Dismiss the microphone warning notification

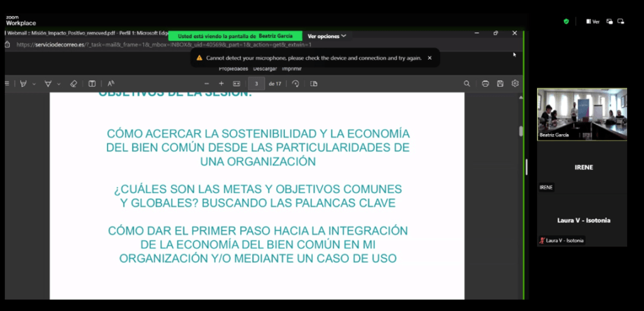point(430,58)
